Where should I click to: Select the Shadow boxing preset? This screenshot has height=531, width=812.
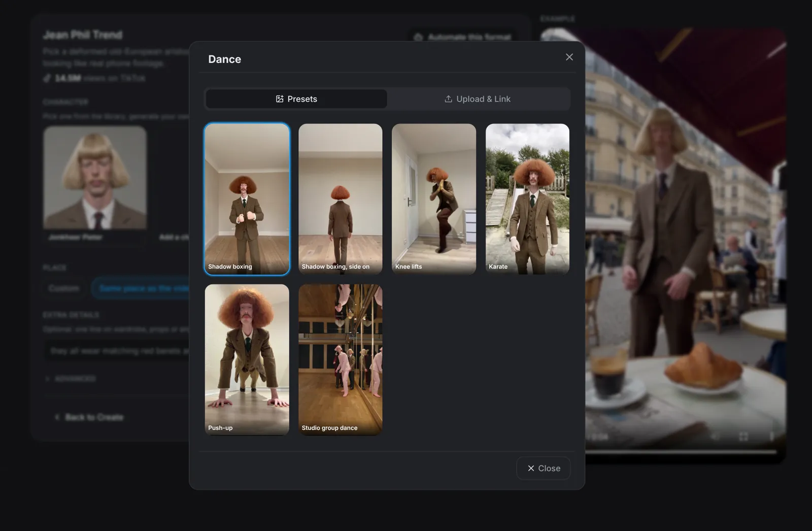point(247,199)
